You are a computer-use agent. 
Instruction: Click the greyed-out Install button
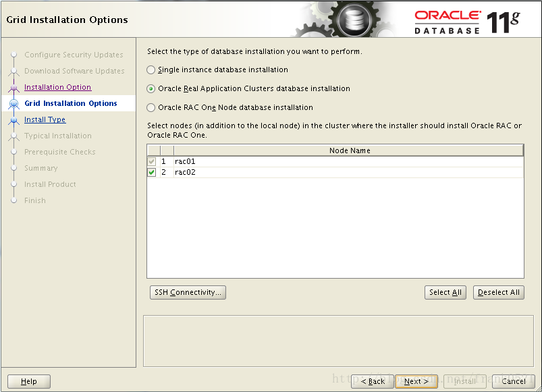click(465, 381)
